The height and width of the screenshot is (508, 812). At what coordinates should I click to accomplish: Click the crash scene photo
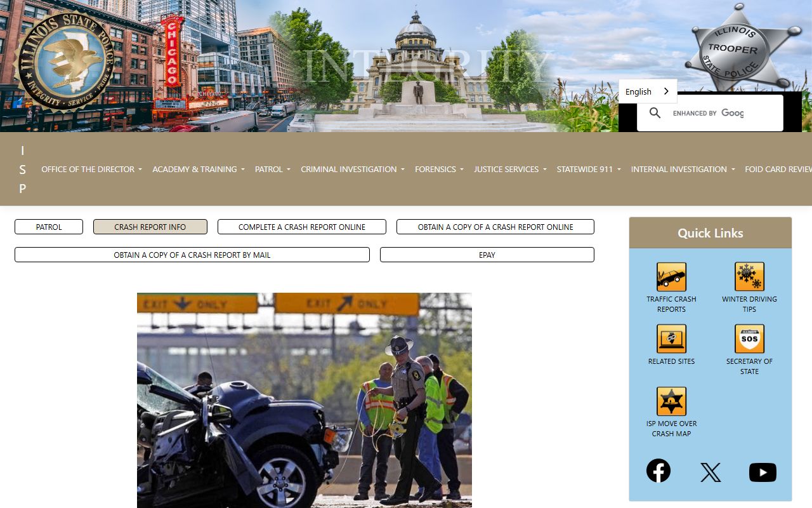pos(304,400)
